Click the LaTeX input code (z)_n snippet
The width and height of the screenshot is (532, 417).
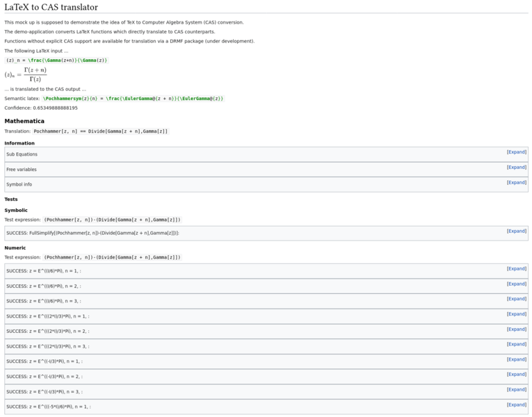click(x=57, y=60)
